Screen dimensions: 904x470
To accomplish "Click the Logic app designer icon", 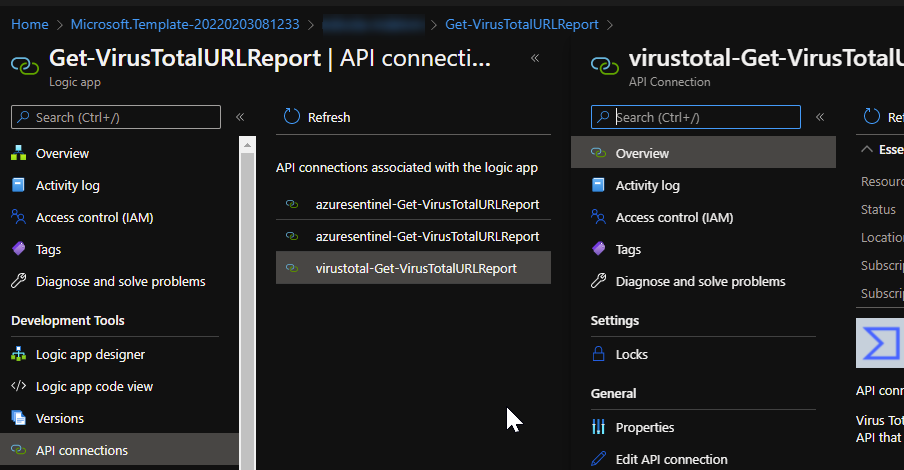I will pos(18,354).
